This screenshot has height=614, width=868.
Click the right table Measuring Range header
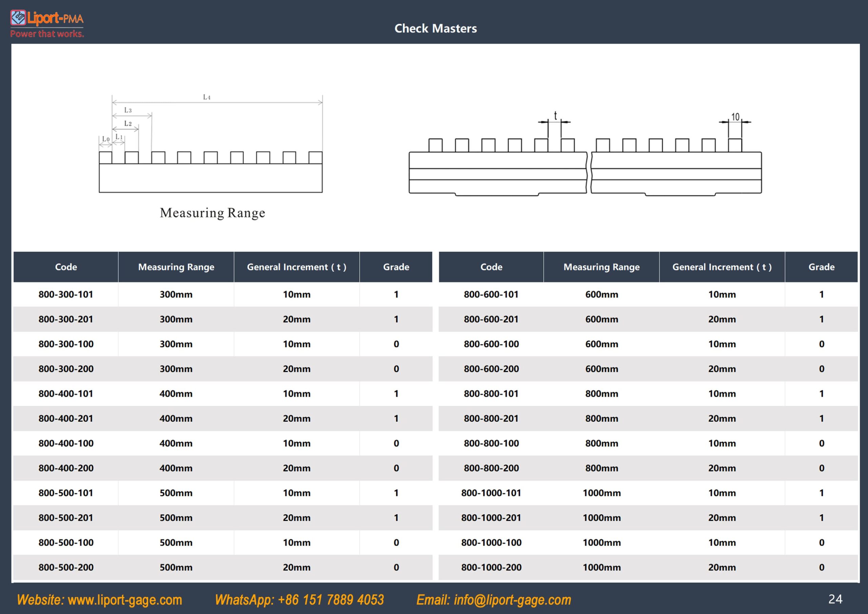point(601,267)
